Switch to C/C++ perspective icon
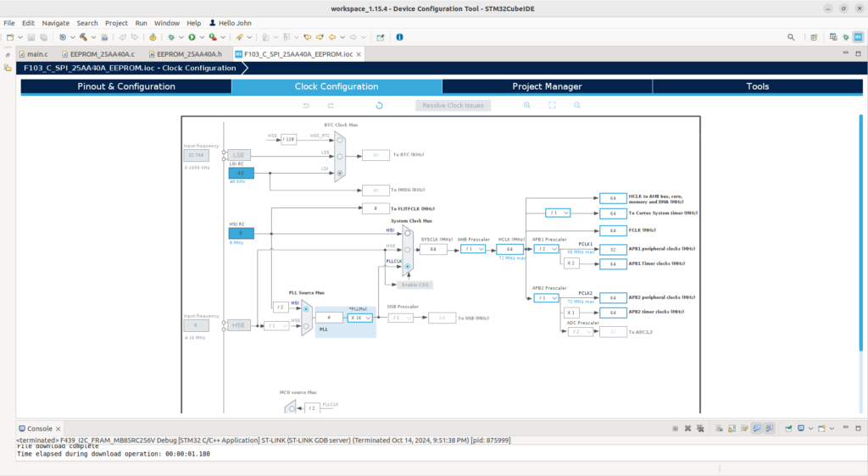868x476 pixels. 833,37
